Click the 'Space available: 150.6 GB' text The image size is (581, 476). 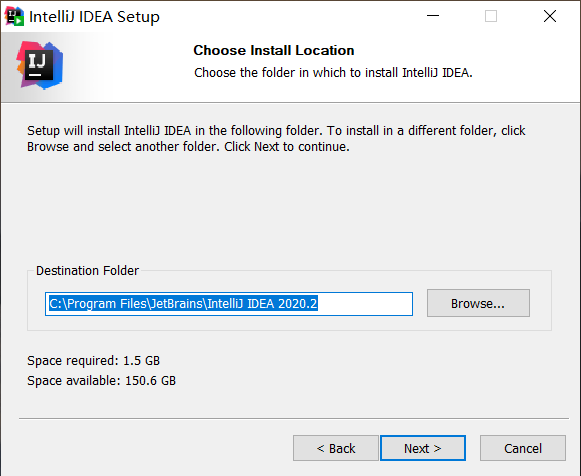102,380
